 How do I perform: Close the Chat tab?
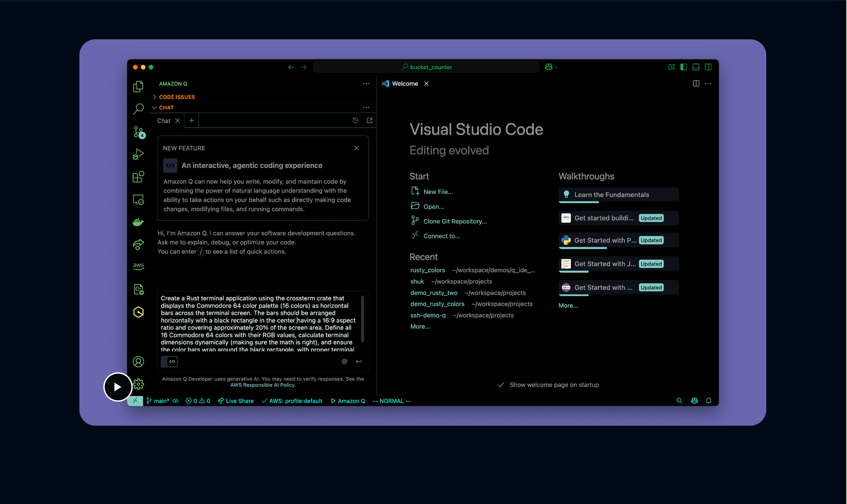177,120
